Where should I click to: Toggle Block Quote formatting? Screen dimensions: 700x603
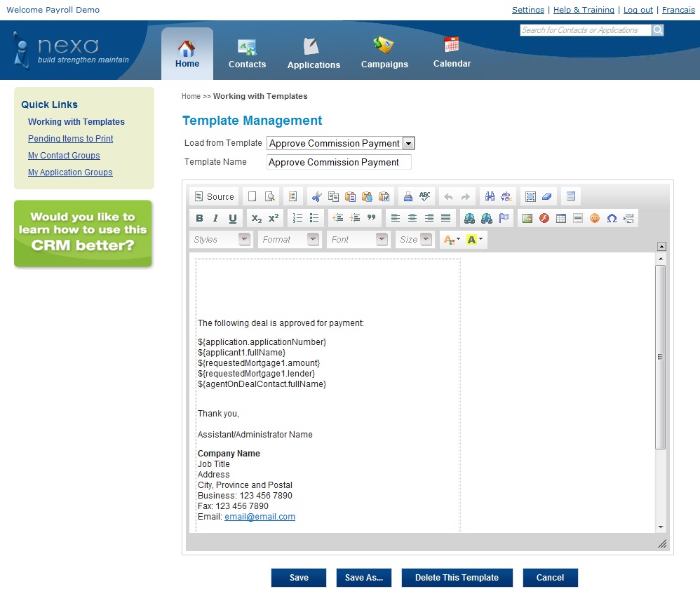(372, 218)
